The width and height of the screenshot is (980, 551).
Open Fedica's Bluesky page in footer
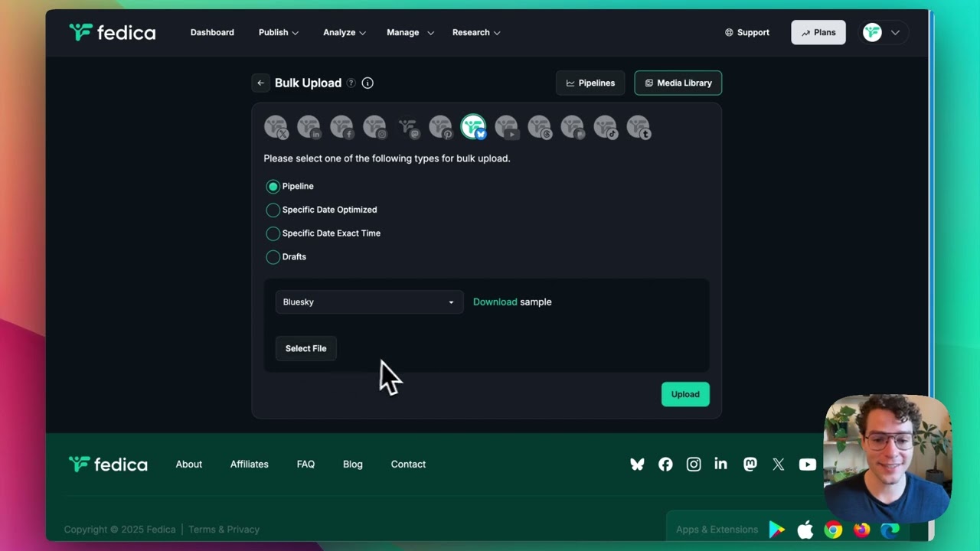pyautogui.click(x=637, y=464)
